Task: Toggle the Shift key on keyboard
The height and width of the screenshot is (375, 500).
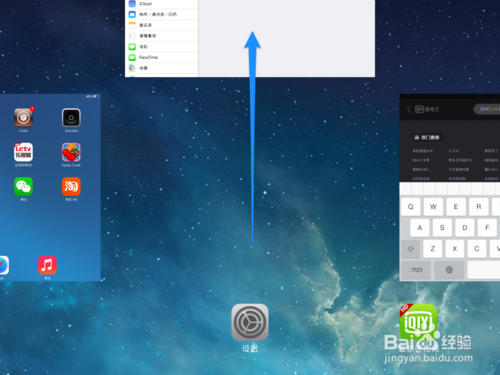Action: click(411, 249)
